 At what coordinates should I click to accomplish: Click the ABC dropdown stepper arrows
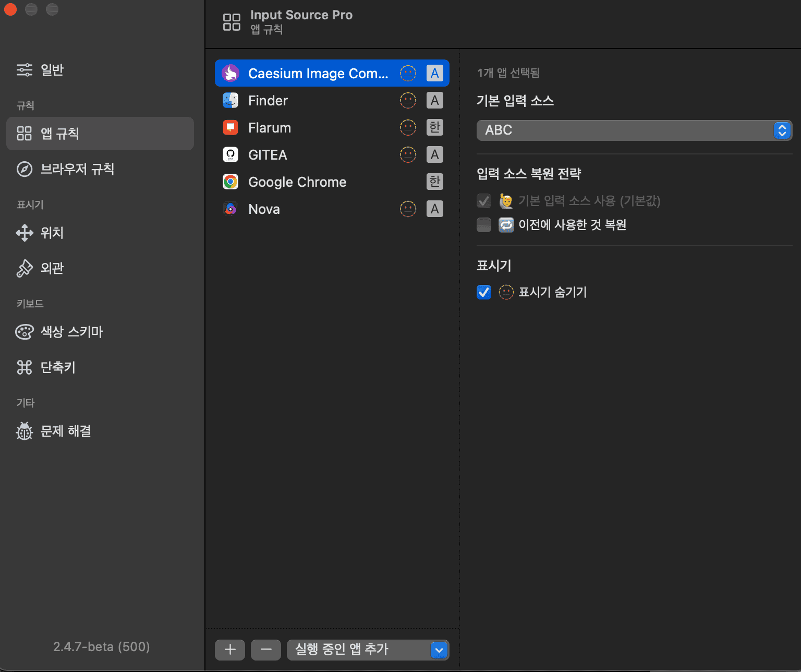782,130
